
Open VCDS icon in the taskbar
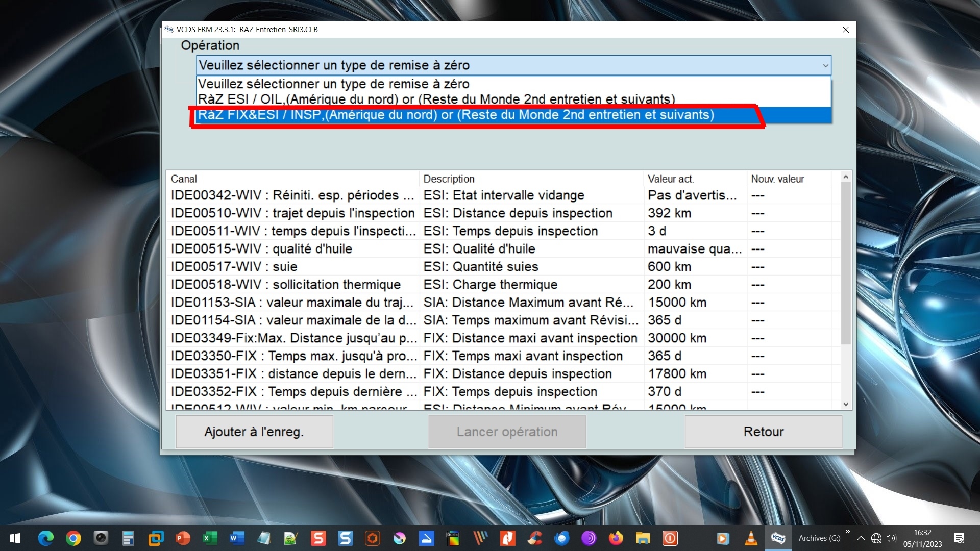tap(778, 538)
